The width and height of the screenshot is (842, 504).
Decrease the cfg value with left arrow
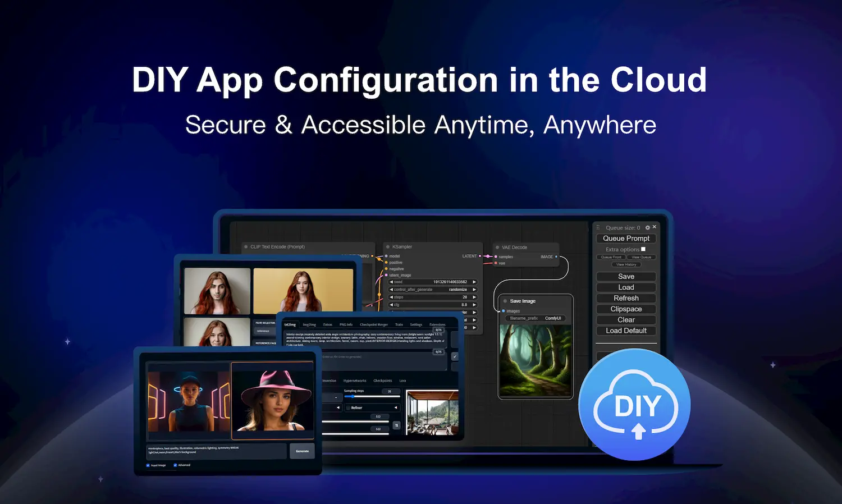(x=391, y=305)
